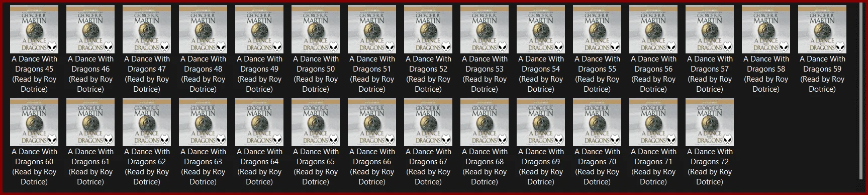Click the 'A Dance With Dragons 45' file name

(x=34, y=74)
